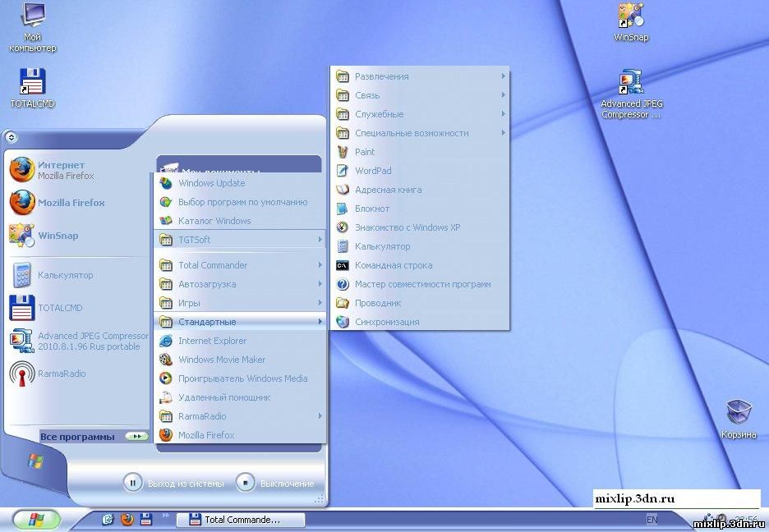This screenshot has height=532, width=769.
Task: Open Удаленный помощник
Action: 239,397
